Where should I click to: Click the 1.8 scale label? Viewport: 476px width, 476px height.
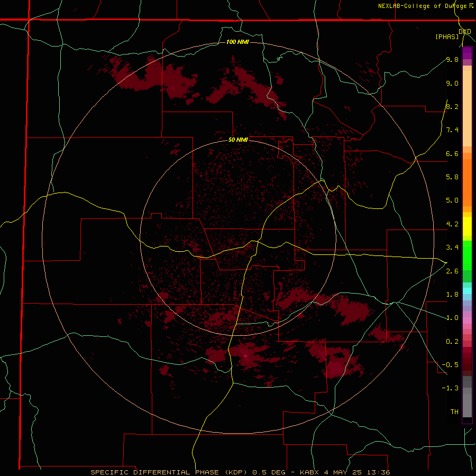452,295
